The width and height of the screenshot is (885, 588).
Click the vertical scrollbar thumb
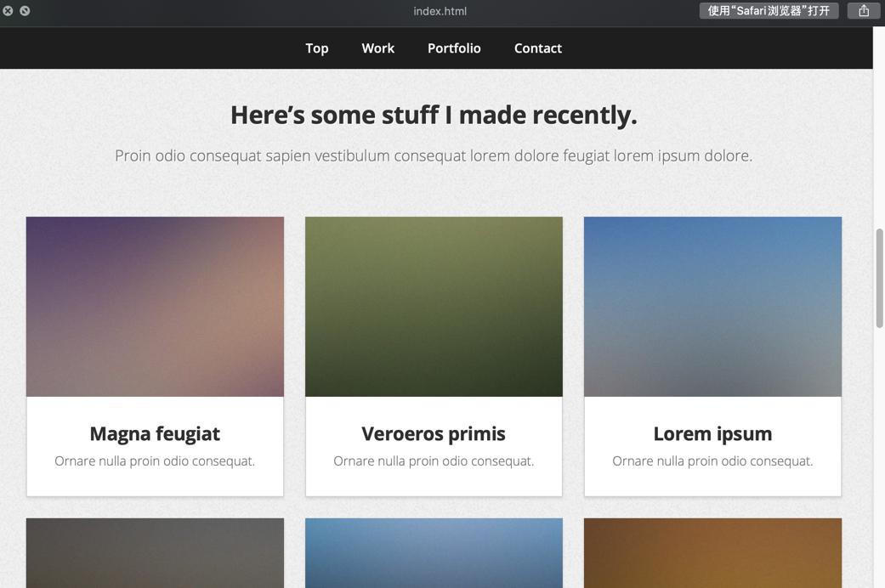880,278
